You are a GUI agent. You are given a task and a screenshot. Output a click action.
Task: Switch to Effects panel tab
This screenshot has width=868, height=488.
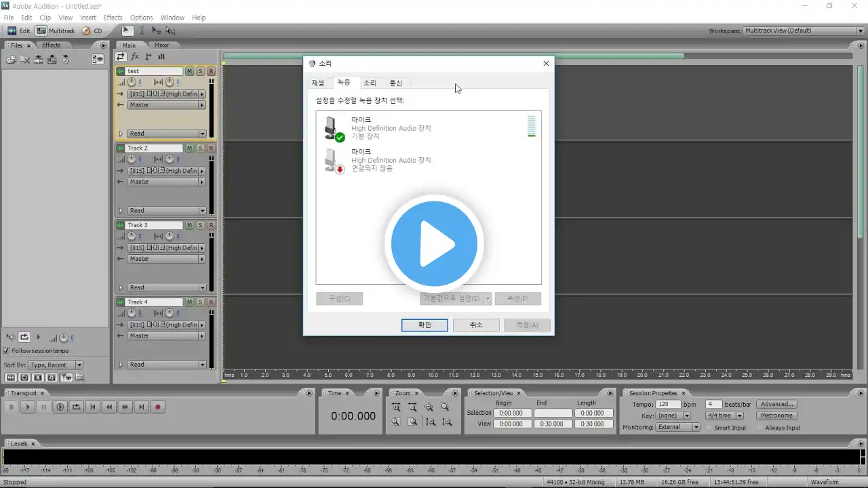(51, 45)
